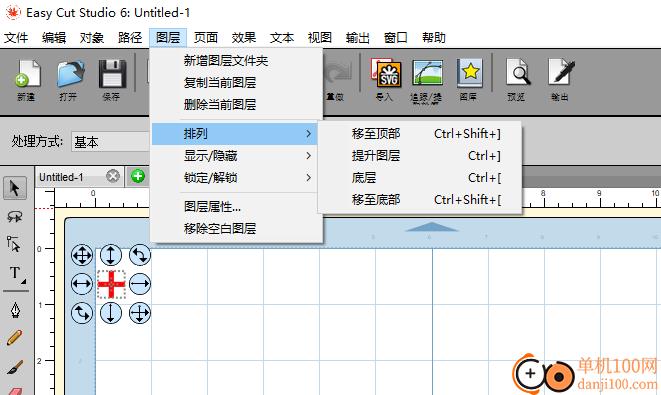Image resolution: width=661 pixels, height=395 pixels.
Task: Click the 预览 preview magnifier icon
Action: click(517, 73)
